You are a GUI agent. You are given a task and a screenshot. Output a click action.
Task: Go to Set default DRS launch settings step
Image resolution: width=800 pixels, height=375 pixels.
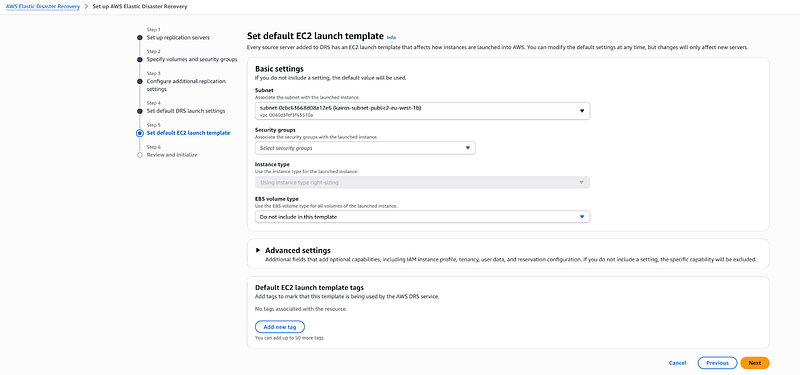pyautogui.click(x=186, y=111)
